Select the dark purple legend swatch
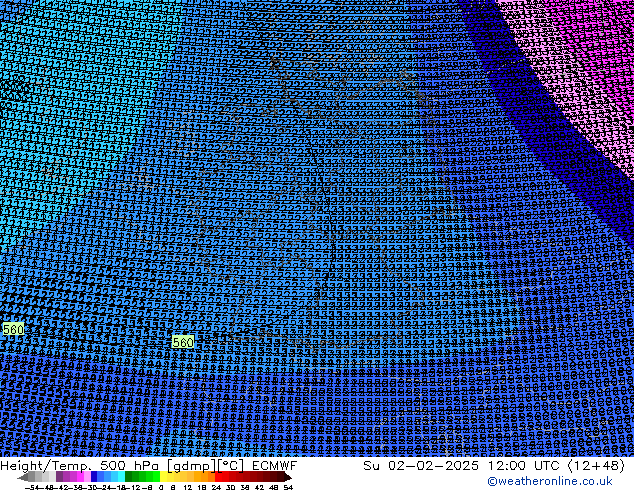This screenshot has width=634, height=490. click(x=59, y=476)
